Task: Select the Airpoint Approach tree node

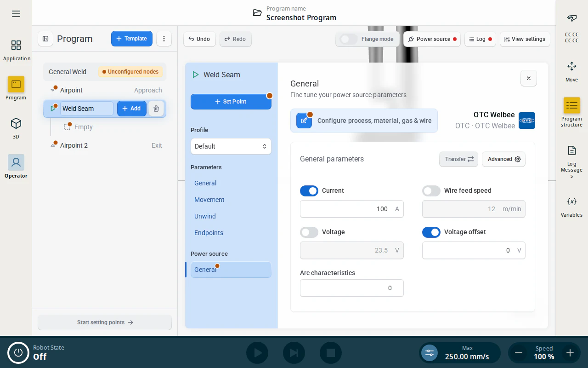Action: pyautogui.click(x=105, y=90)
